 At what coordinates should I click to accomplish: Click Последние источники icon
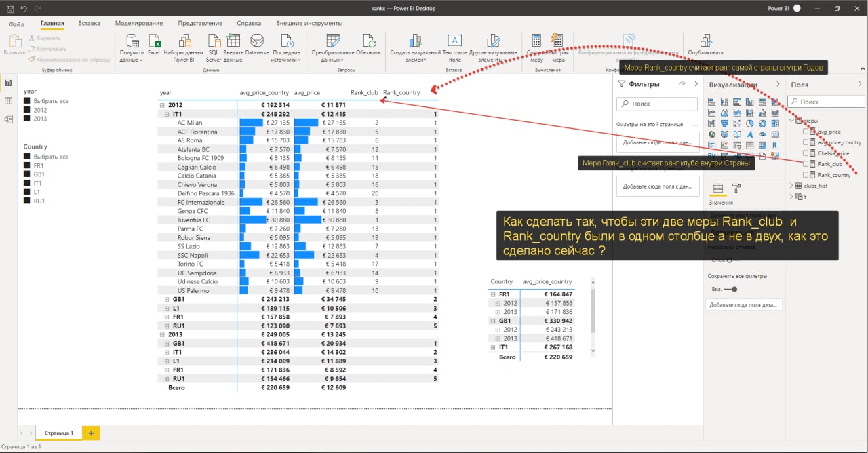tap(287, 40)
